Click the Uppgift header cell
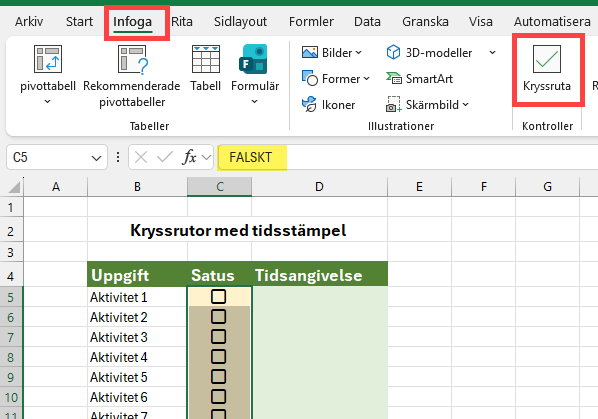Screen dimensions: 598x419 click(137, 275)
